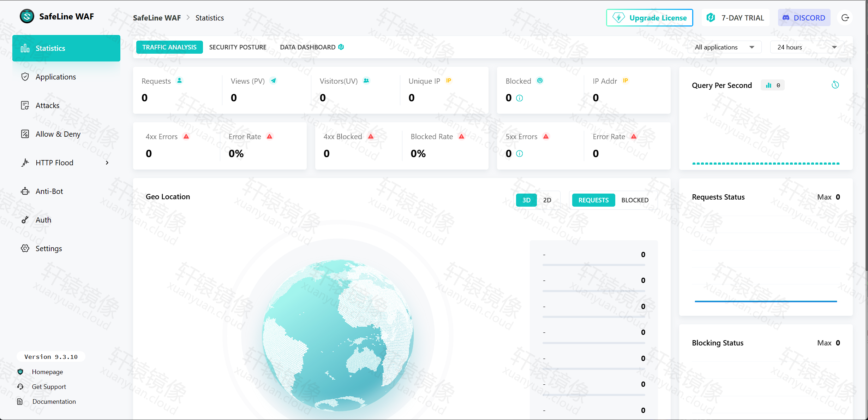Open Auth in sidebar
This screenshot has height=420, width=868.
pyautogui.click(x=66, y=220)
